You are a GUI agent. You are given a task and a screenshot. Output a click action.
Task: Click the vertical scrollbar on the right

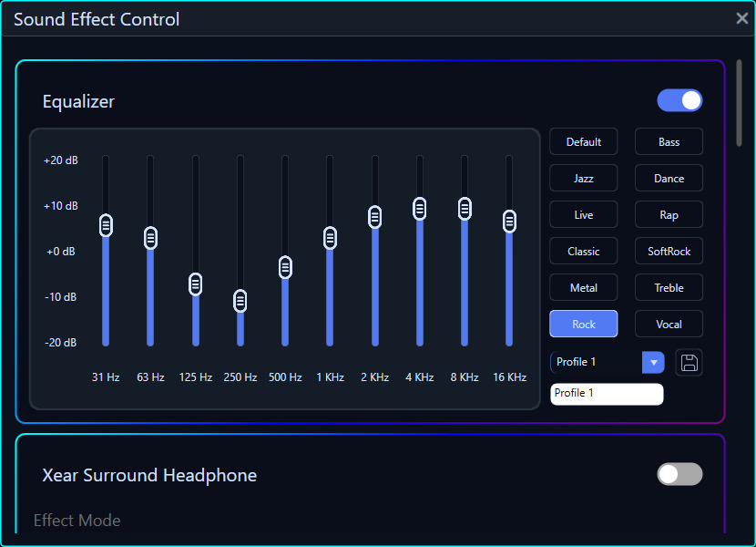coord(739,103)
